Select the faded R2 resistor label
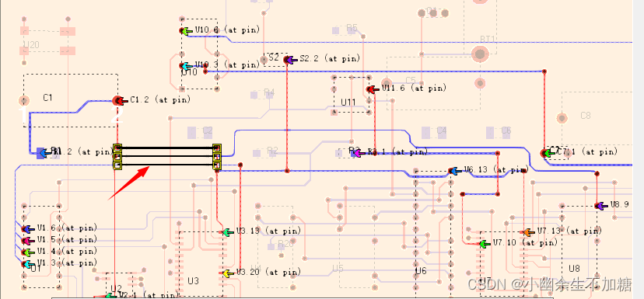Image resolution: width=644 pixels, height=299 pixels. pyautogui.click(x=272, y=150)
